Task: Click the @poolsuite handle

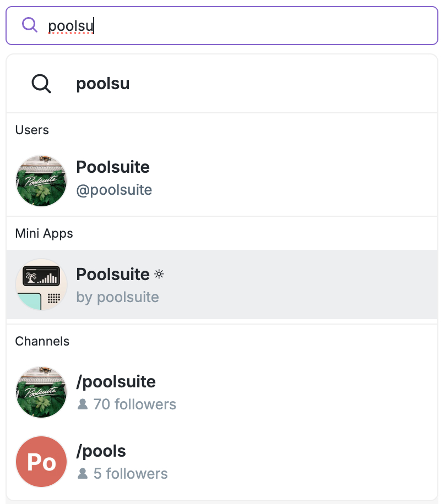Action: [x=114, y=190]
